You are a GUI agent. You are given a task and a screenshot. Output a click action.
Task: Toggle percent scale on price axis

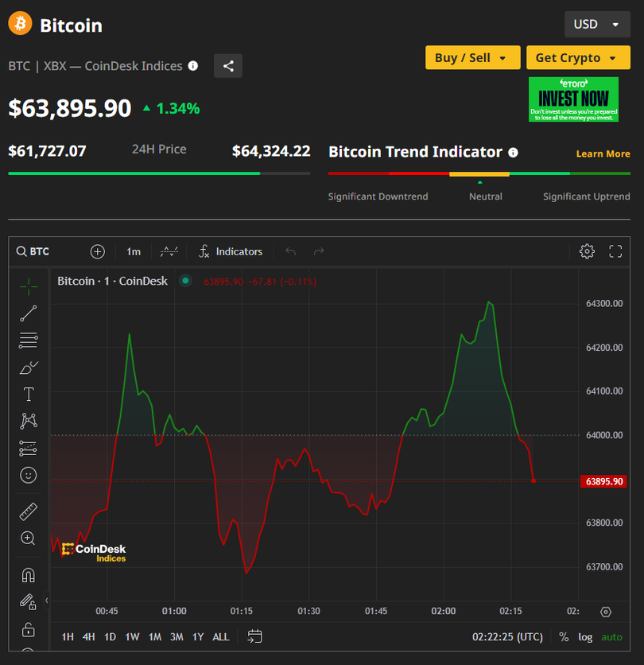click(564, 636)
